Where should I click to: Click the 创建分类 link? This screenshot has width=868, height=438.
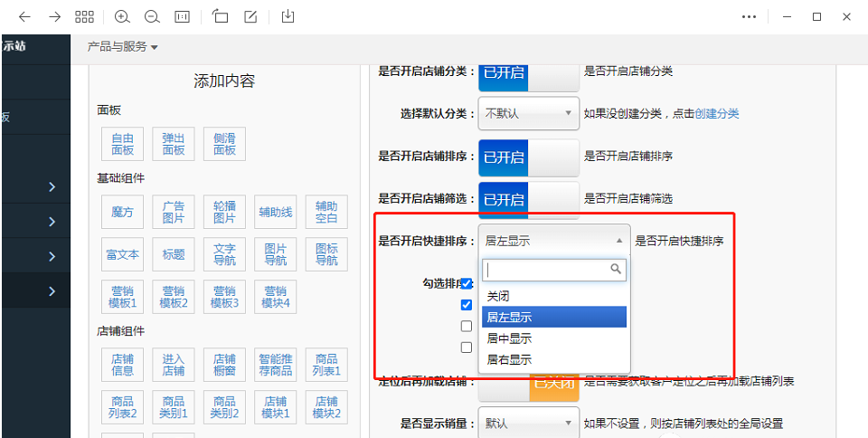click(716, 114)
